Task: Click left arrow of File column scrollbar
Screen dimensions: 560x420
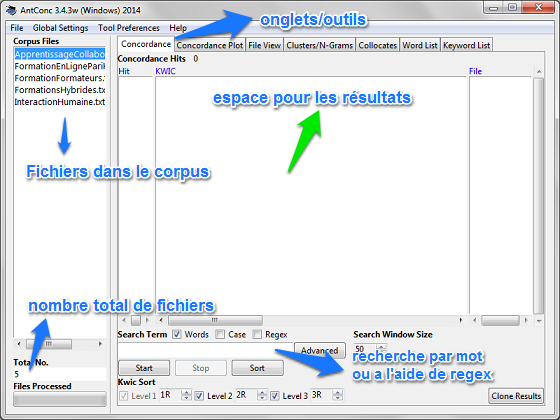Action: pyautogui.click(x=474, y=320)
